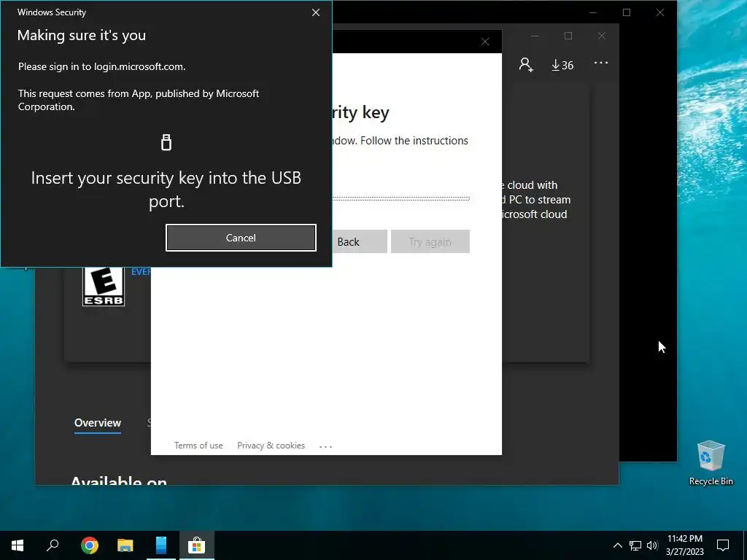Select the Microsoft Store taskbar icon
The image size is (747, 560).
196,545
